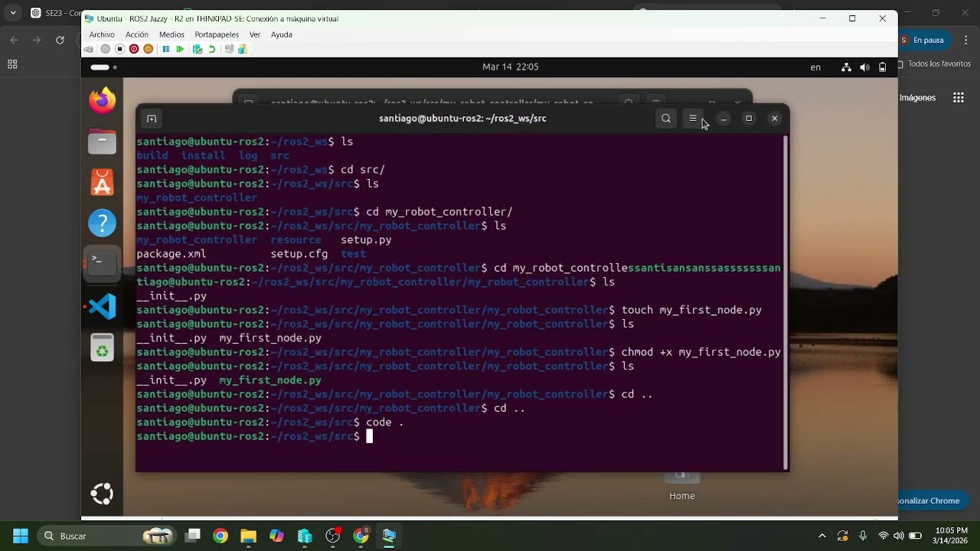Click the terminal search magnifier icon
Viewport: 980px width, 551px height.
coord(666,119)
